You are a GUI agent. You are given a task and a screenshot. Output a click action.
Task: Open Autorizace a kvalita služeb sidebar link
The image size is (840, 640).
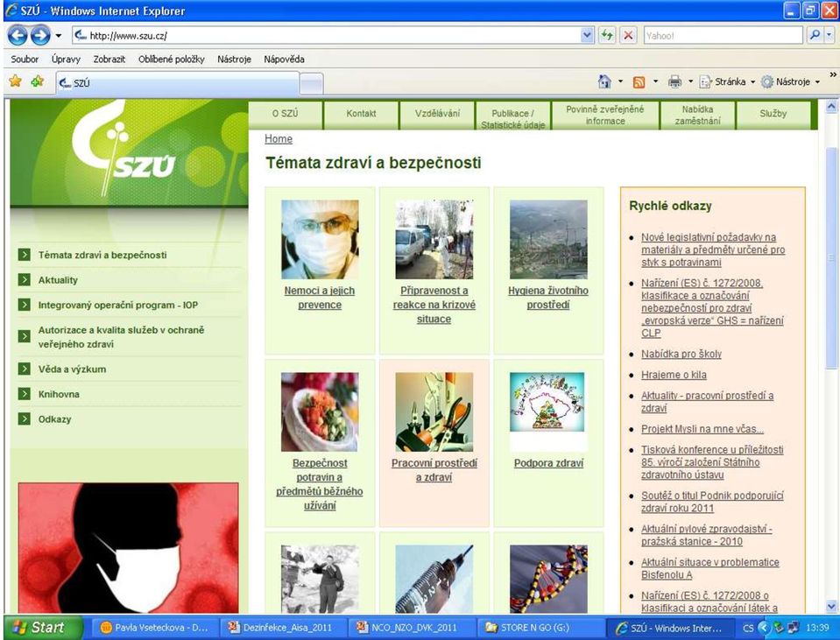pos(121,337)
